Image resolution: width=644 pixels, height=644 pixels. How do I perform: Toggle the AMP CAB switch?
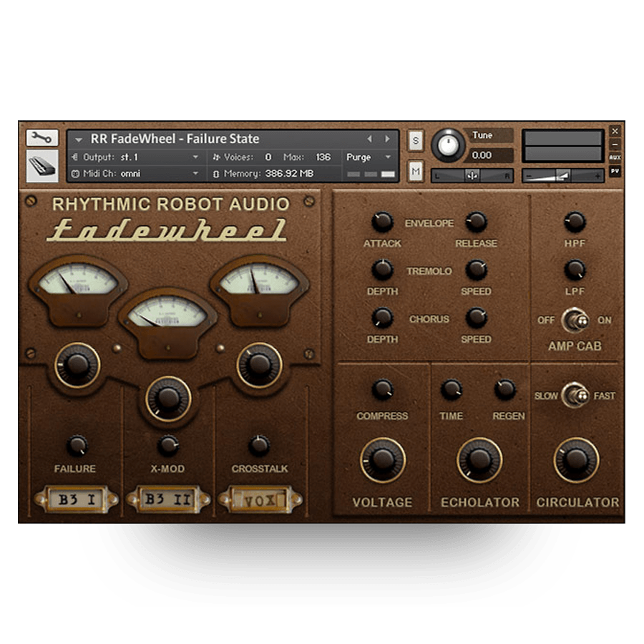575,320
